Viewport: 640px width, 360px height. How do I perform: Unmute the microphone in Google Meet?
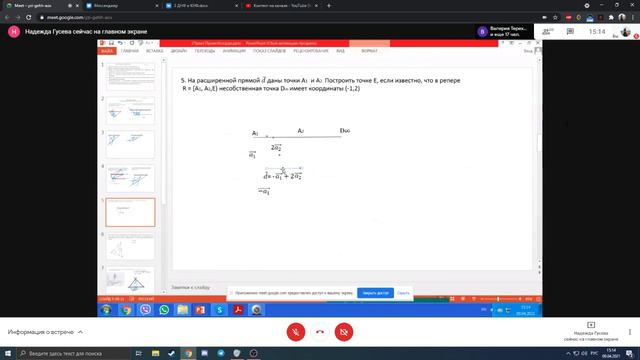point(296,332)
